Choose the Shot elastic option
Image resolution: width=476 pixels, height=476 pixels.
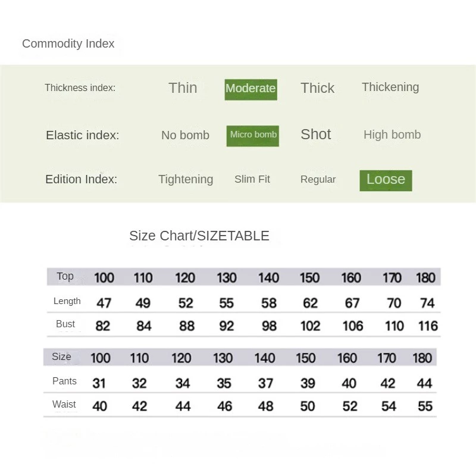click(x=316, y=134)
